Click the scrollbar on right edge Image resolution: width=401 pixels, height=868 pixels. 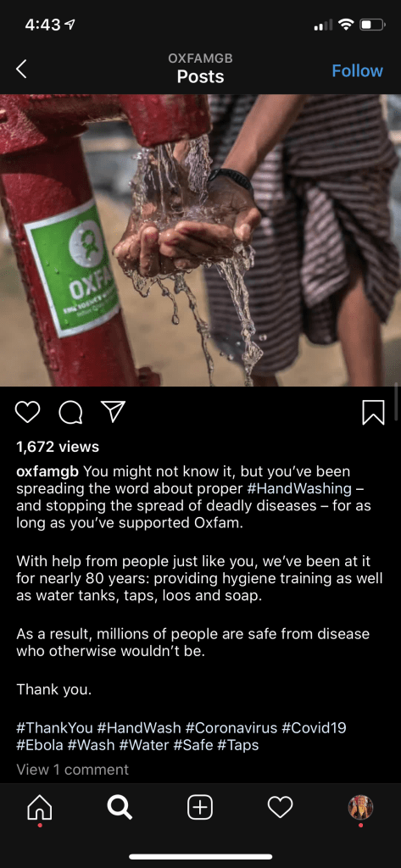[397, 401]
